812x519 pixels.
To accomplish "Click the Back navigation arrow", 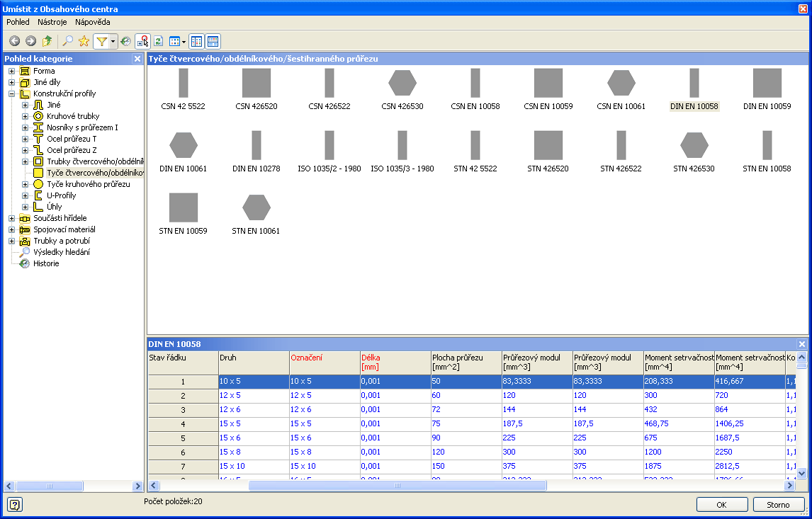I will click(x=14, y=42).
